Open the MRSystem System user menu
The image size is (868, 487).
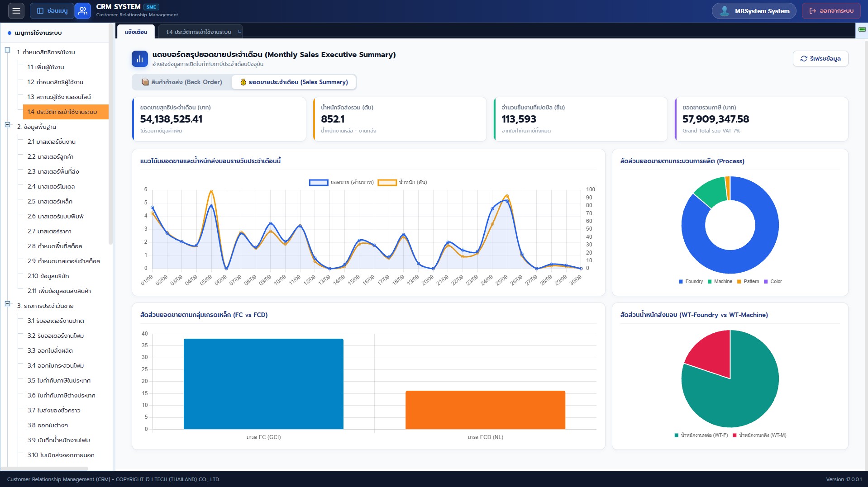[x=754, y=11]
